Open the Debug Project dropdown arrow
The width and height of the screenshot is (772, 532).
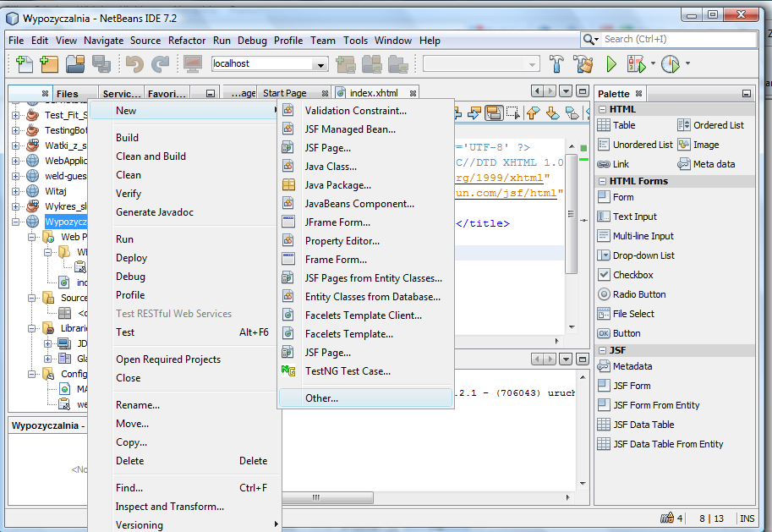click(653, 63)
